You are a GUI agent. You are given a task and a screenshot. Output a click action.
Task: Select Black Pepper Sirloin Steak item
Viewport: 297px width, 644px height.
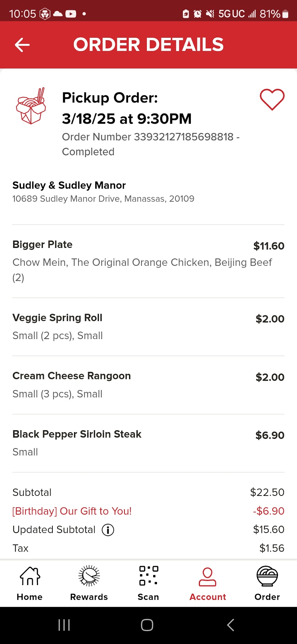[x=77, y=434]
